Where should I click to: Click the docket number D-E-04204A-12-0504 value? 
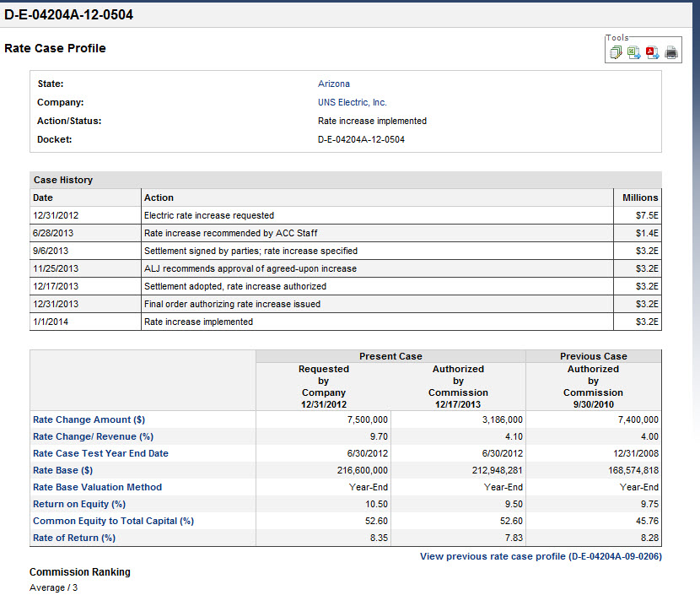[361, 139]
